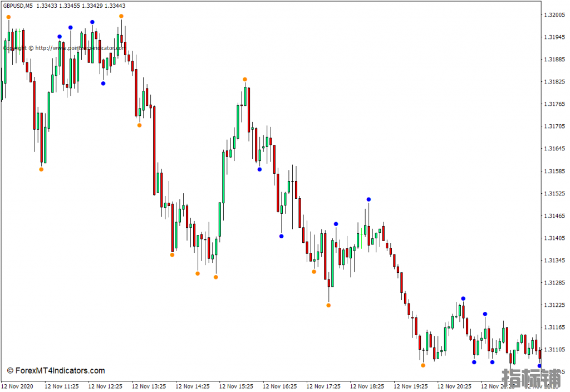Click the blue dot above the 20:25 high
Screen dimensions: 570x392
[463, 298]
